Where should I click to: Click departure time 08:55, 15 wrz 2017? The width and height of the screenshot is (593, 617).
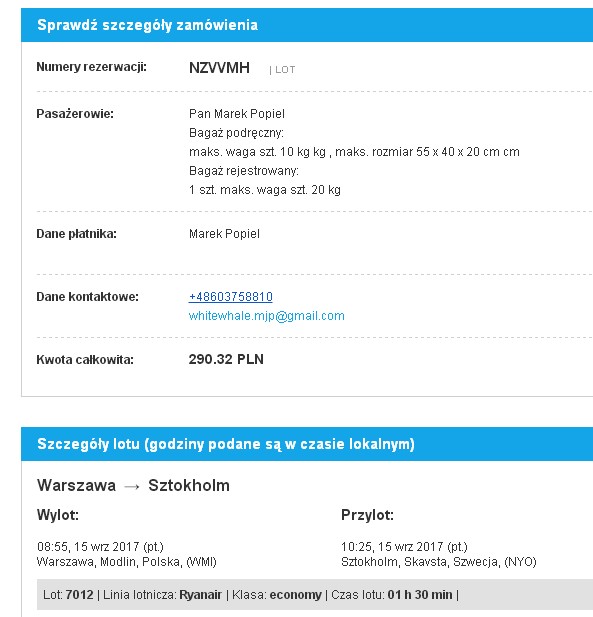[100, 547]
